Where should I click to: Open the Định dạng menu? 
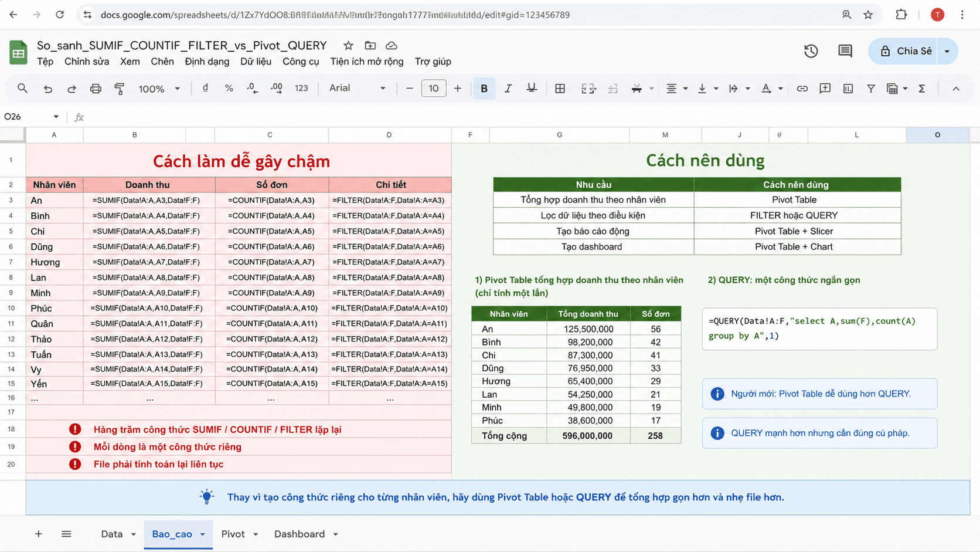tap(207, 62)
